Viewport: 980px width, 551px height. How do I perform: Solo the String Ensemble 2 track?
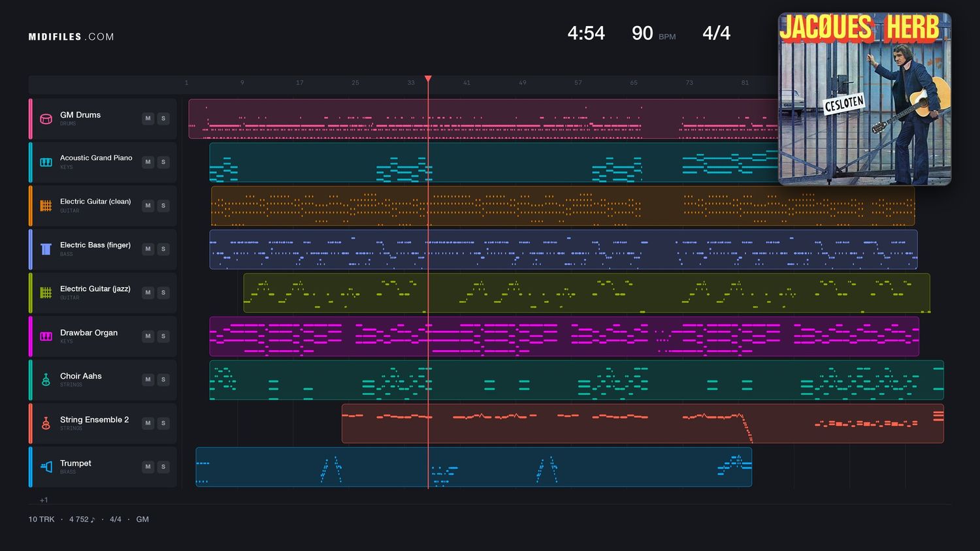(x=163, y=423)
